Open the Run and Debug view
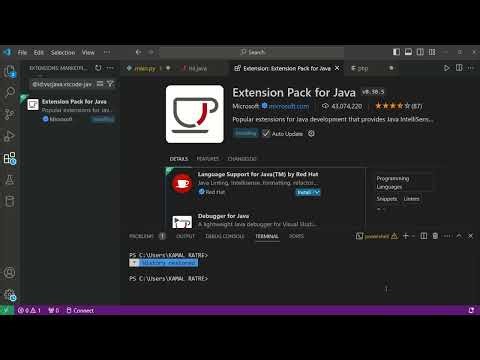 (9, 136)
